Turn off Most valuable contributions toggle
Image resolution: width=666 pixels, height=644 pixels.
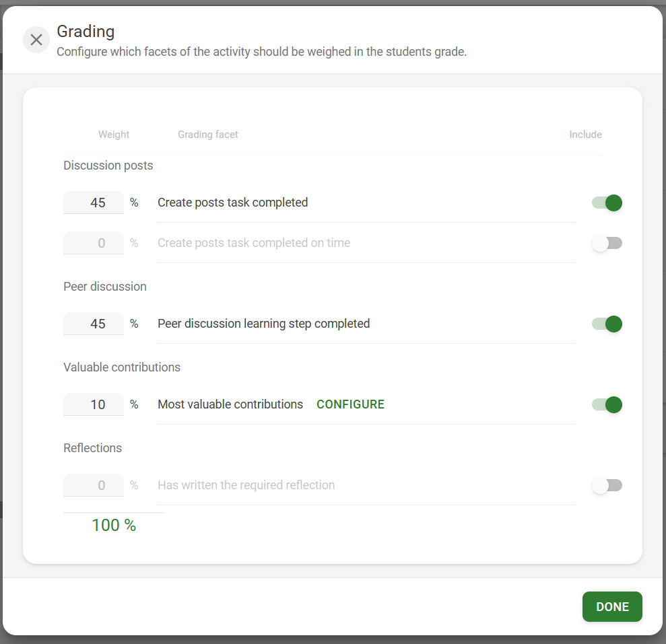coord(607,404)
